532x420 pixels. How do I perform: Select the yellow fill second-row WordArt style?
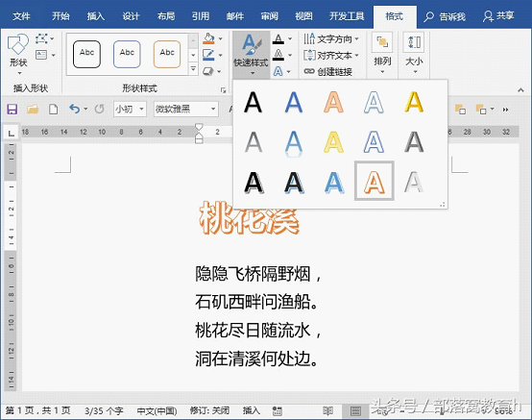334,142
